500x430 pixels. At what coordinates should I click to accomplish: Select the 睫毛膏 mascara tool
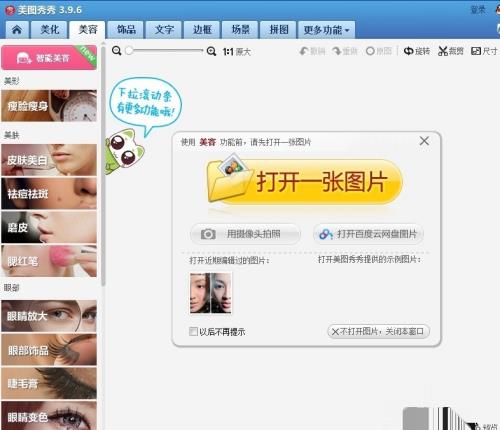[x=49, y=383]
